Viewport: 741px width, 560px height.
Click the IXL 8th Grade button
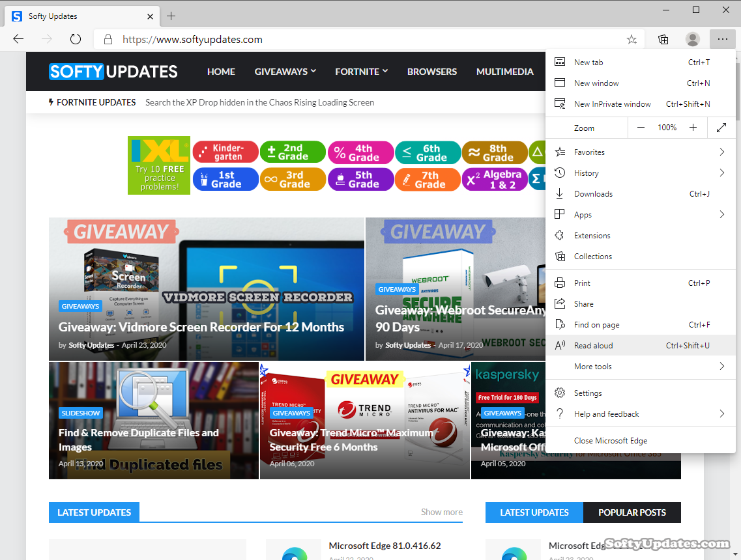(x=495, y=152)
